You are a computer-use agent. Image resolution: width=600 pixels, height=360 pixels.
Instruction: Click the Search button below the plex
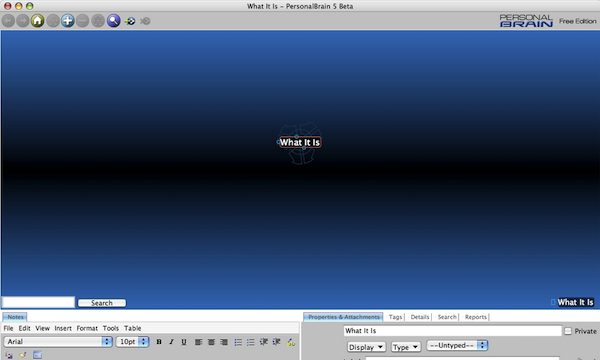click(102, 303)
